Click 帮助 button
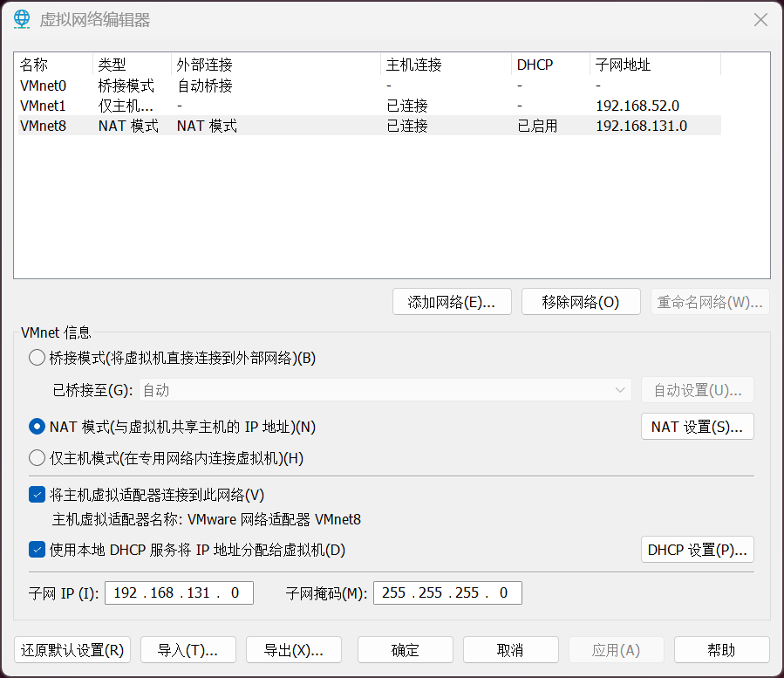Image resolution: width=784 pixels, height=678 pixels. (722, 650)
